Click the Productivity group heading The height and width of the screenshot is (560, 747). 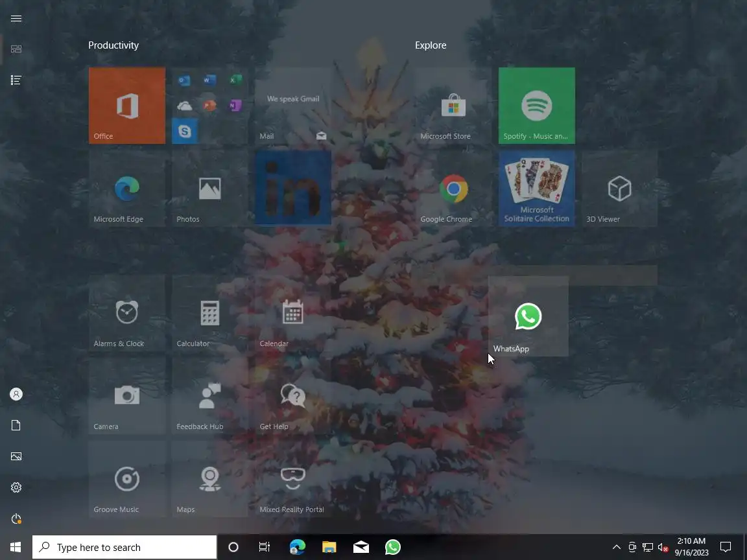click(x=113, y=45)
